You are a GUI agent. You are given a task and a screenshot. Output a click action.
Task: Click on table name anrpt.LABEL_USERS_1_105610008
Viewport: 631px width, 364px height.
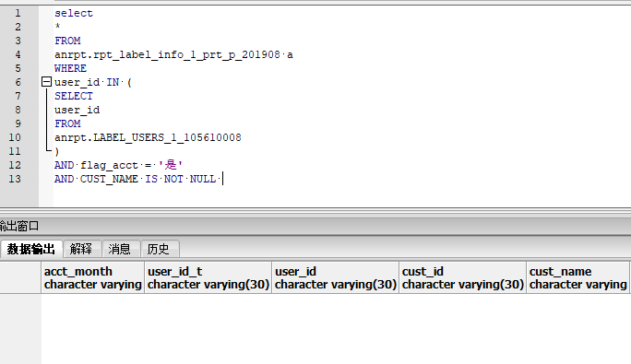point(148,137)
